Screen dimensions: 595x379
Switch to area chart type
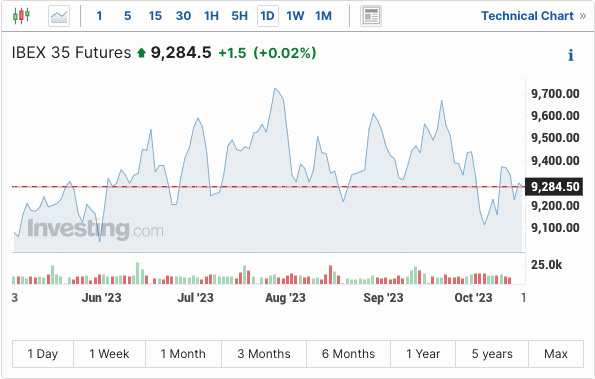(59, 16)
